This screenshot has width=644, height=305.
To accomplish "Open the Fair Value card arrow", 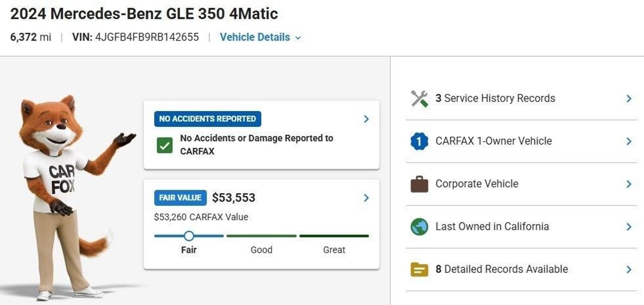I will pos(366,198).
